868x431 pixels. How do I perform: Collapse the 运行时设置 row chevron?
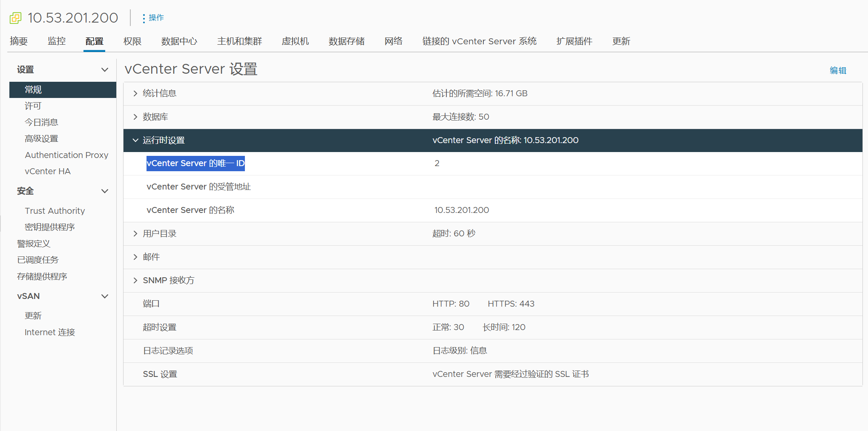135,140
